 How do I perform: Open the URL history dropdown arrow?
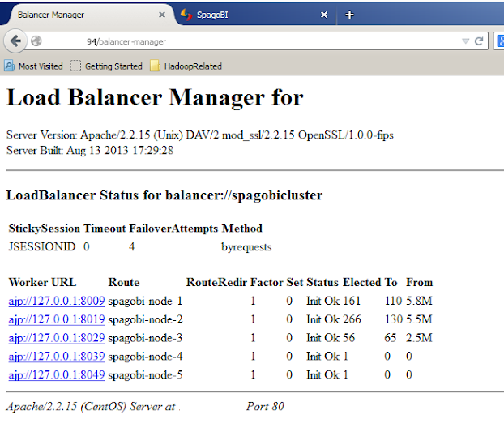pos(465,41)
